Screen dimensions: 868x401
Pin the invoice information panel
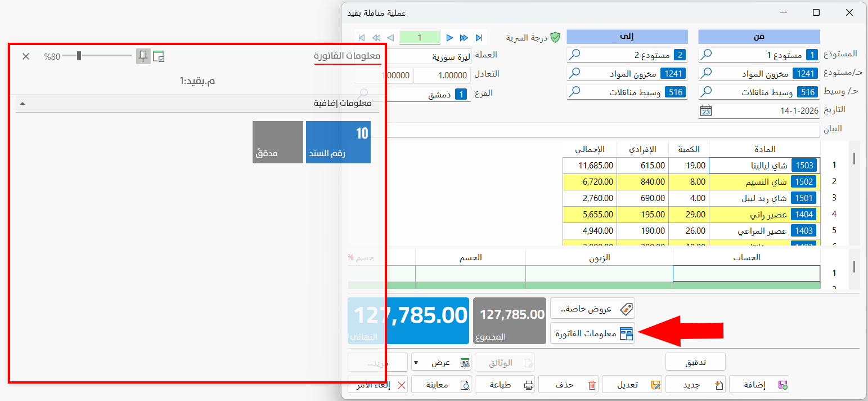tap(143, 56)
